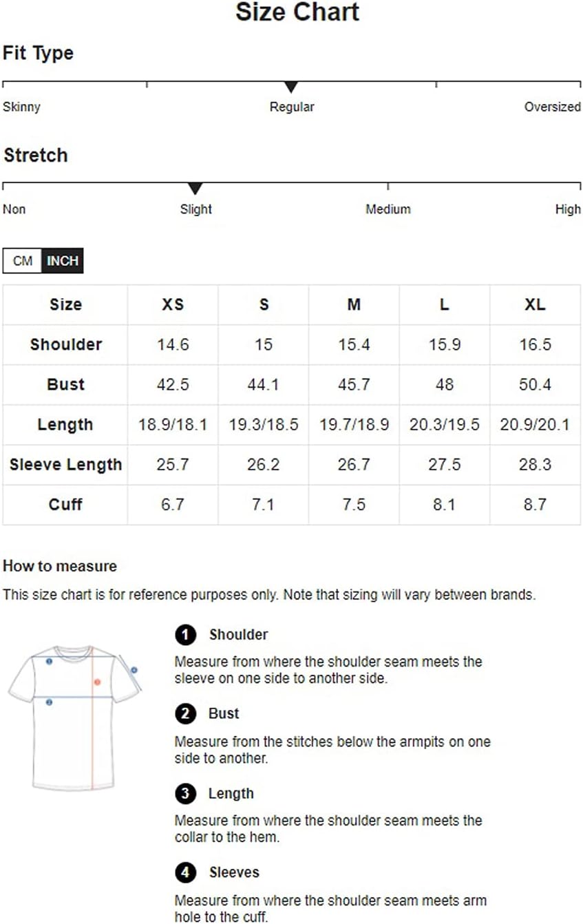This screenshot has width=583, height=924.
Task: Click the M size Bust value 45.7
Action: (354, 384)
